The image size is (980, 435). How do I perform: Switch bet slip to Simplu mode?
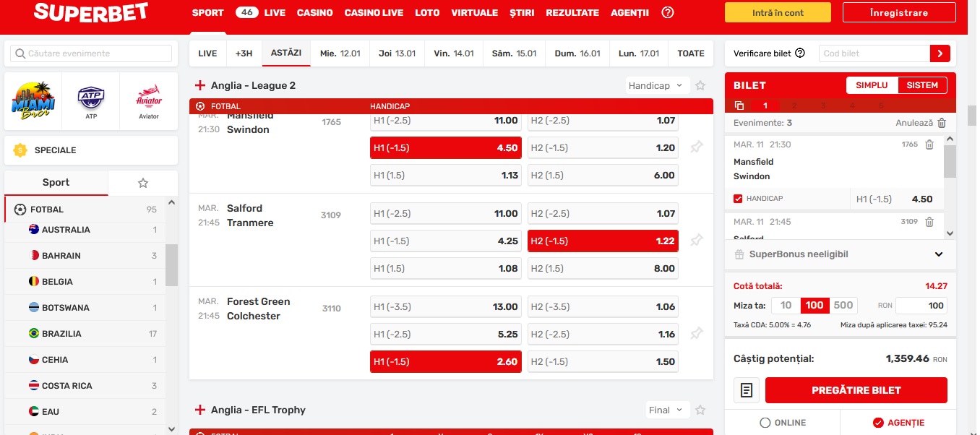point(872,85)
